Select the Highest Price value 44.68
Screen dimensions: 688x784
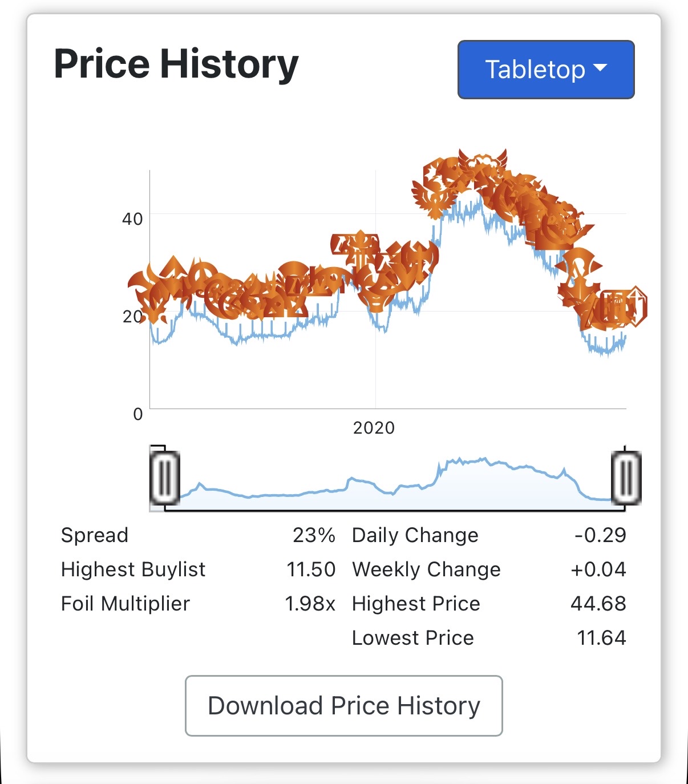[x=598, y=604]
